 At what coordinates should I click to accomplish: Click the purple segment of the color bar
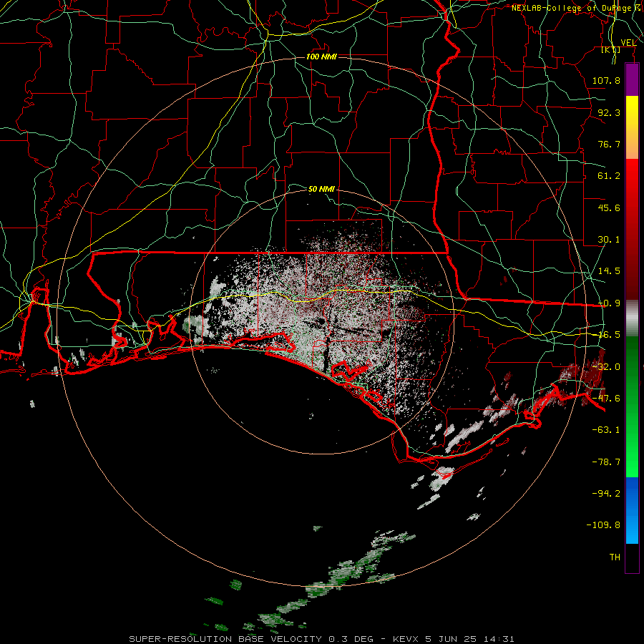pos(632,79)
